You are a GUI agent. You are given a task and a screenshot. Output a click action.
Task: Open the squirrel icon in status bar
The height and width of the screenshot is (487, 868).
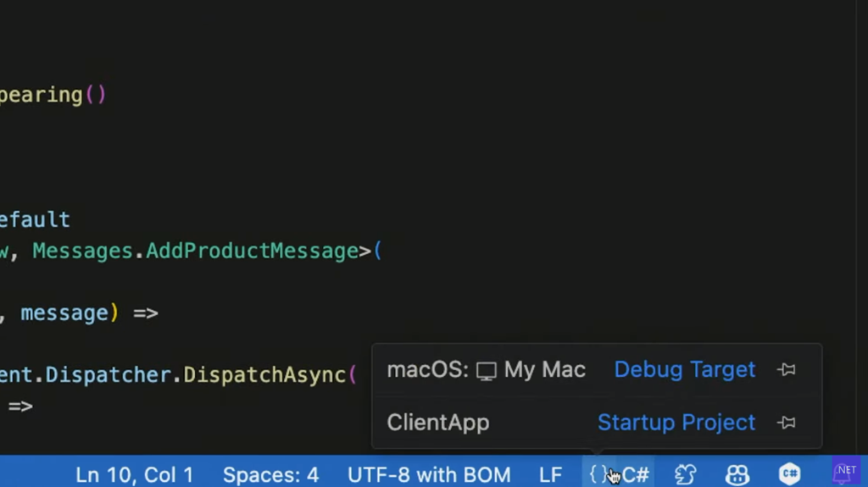(685, 474)
